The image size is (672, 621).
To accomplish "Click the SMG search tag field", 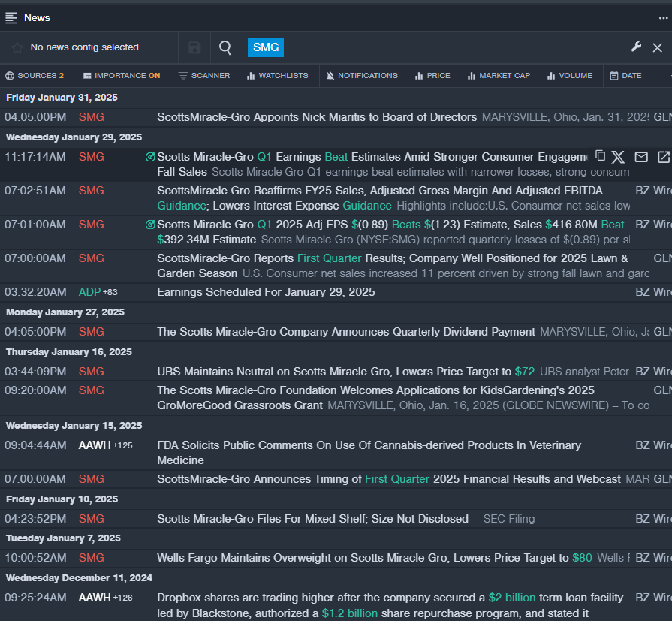I will tap(266, 47).
